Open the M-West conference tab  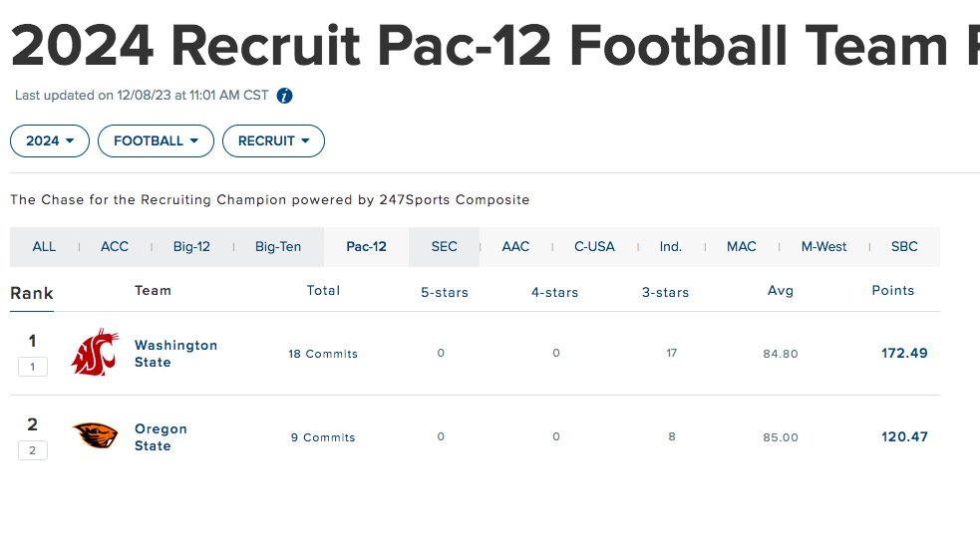tap(823, 247)
